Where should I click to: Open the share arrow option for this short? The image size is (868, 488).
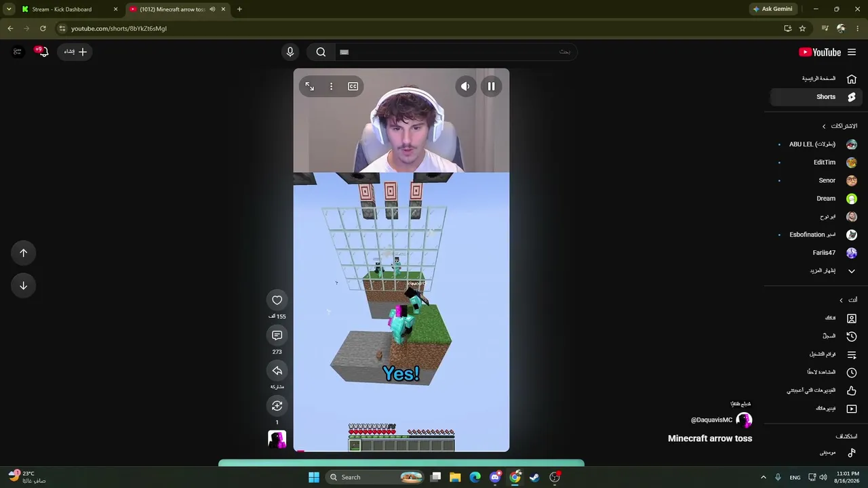point(277,371)
